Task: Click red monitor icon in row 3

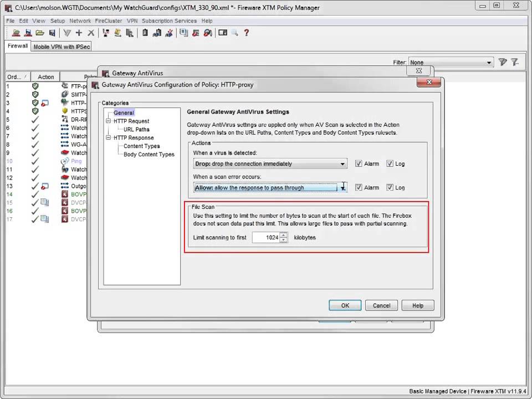Action: pos(44,103)
